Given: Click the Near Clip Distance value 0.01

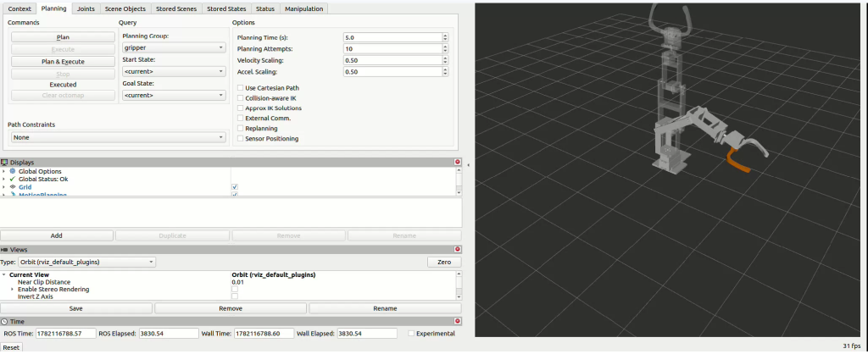Looking at the screenshot, I should point(237,282).
